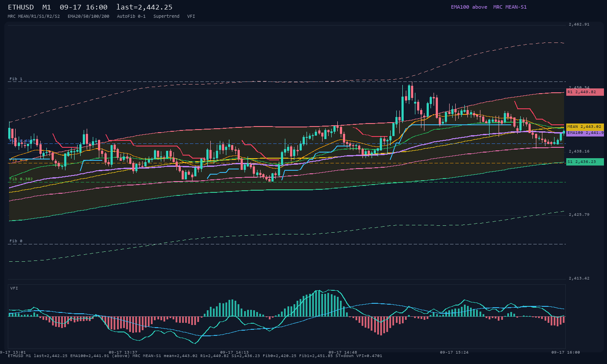Click the purple EMA100 price tag
607x364 pixels.
click(585, 133)
